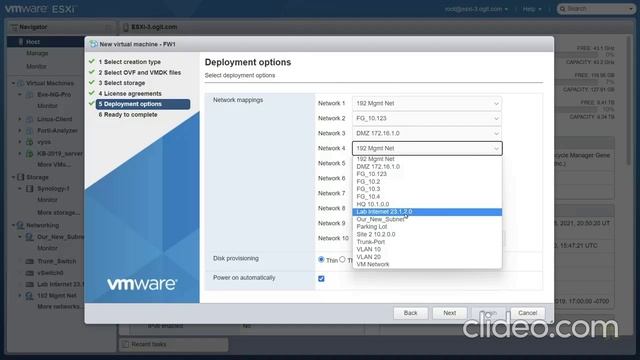
Task: Click 192 Mgmt Net icon in Navigator
Action: click(x=29, y=296)
